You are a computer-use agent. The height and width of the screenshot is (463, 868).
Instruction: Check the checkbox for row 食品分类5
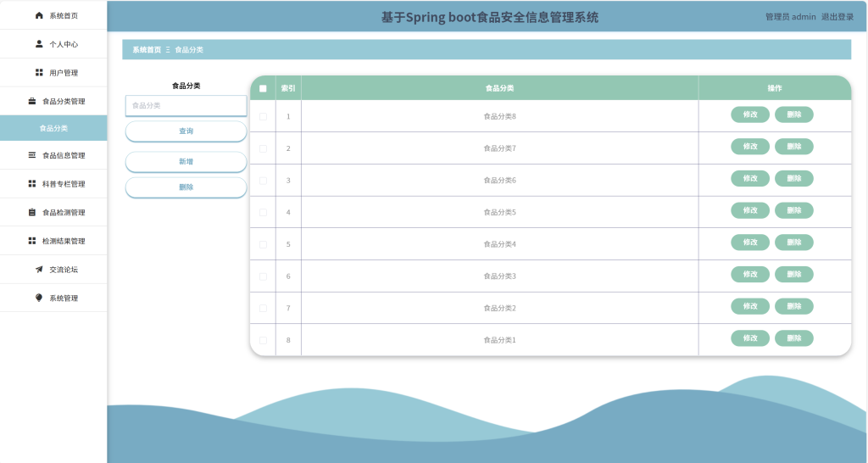[x=263, y=212]
